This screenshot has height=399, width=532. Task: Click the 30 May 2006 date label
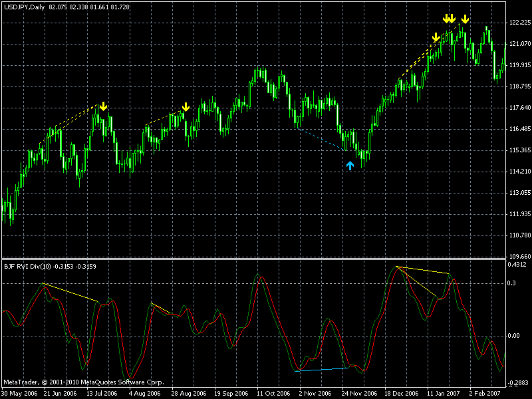(19, 394)
